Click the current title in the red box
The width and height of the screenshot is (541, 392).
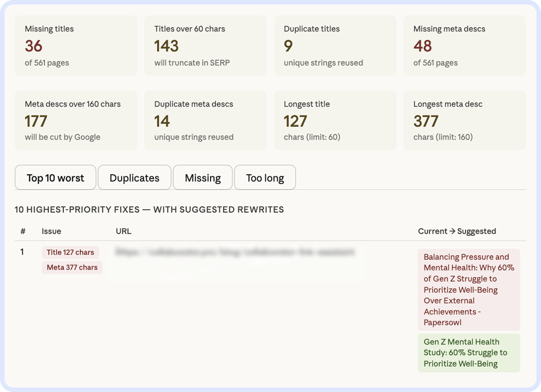click(469, 289)
